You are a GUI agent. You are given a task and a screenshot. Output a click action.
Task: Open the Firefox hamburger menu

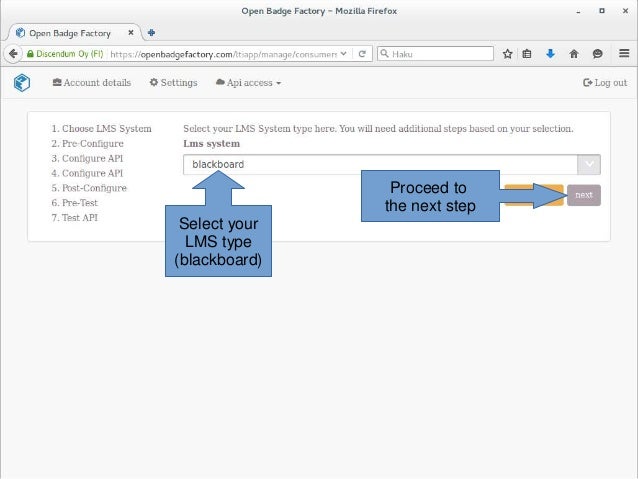pyautogui.click(x=624, y=53)
